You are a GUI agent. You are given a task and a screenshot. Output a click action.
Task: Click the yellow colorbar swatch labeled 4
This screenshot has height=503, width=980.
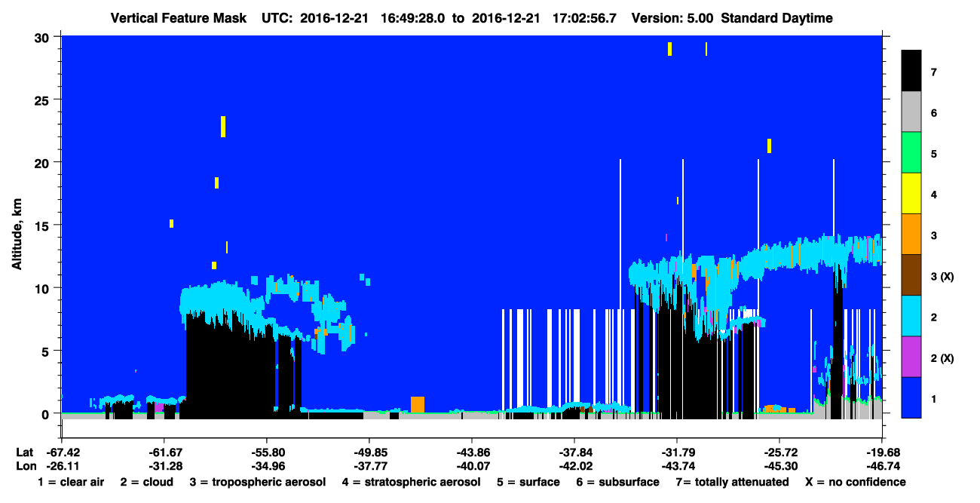(x=911, y=194)
